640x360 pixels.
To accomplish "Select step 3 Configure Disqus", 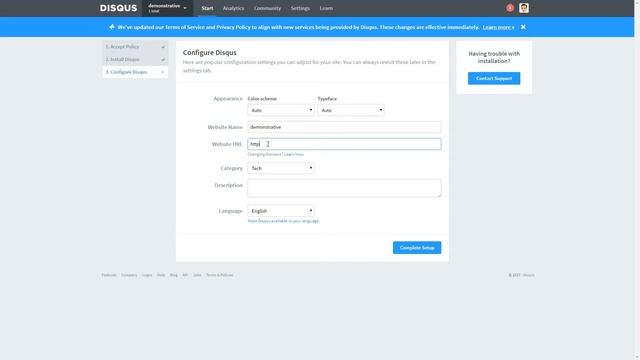I will point(135,72).
